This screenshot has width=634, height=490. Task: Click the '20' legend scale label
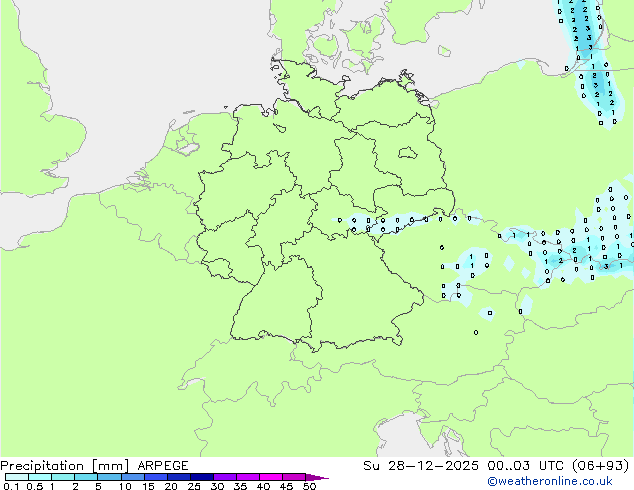tap(171, 486)
